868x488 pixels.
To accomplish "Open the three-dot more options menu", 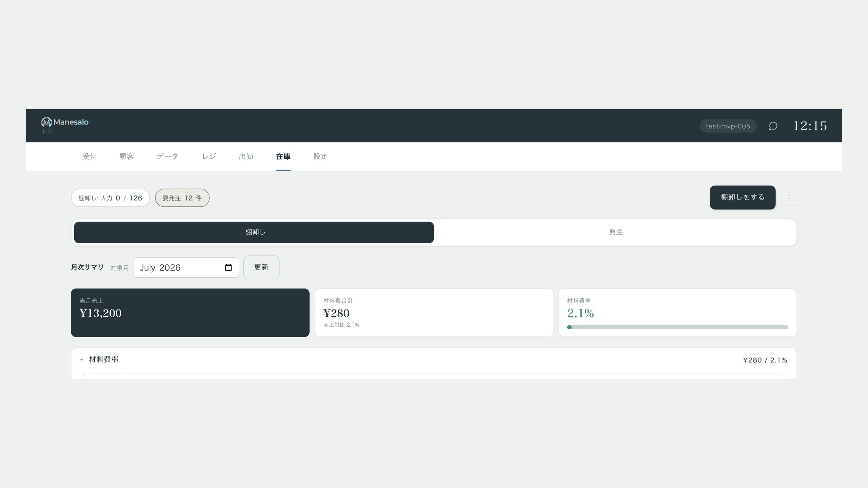I will tap(789, 198).
